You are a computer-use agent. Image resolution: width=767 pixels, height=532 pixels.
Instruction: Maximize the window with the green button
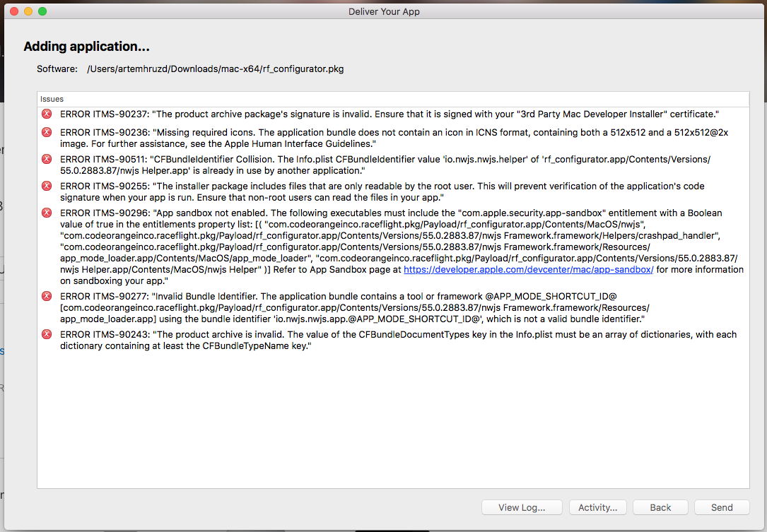coord(42,11)
